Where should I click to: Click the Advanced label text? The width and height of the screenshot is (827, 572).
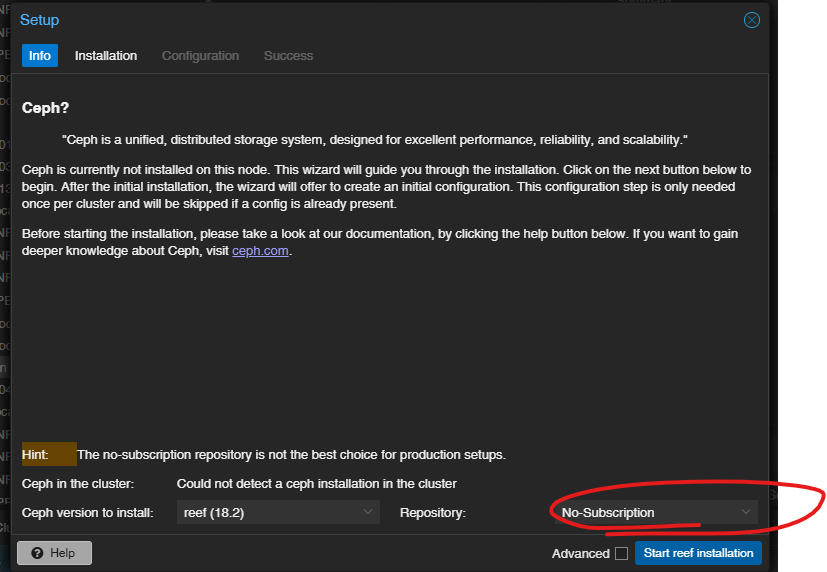580,553
